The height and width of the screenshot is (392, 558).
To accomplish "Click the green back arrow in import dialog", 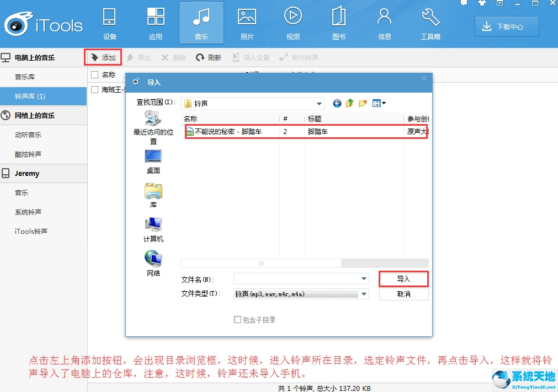I will 336,103.
